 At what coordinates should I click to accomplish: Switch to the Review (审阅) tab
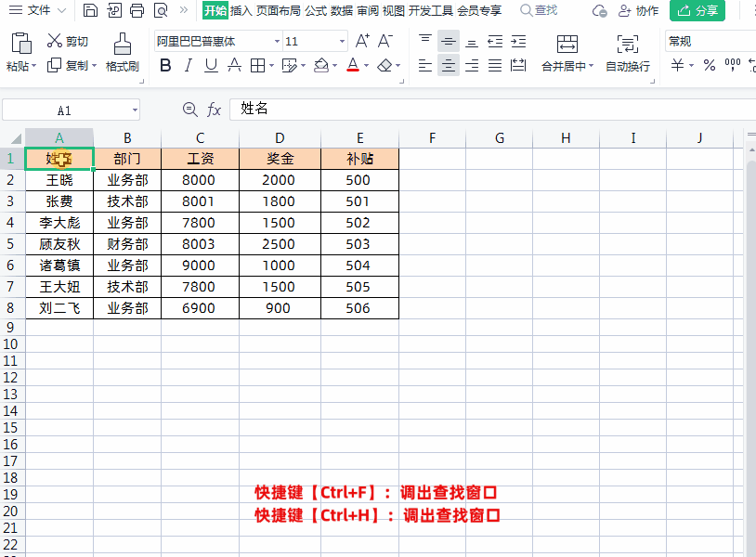point(368,10)
